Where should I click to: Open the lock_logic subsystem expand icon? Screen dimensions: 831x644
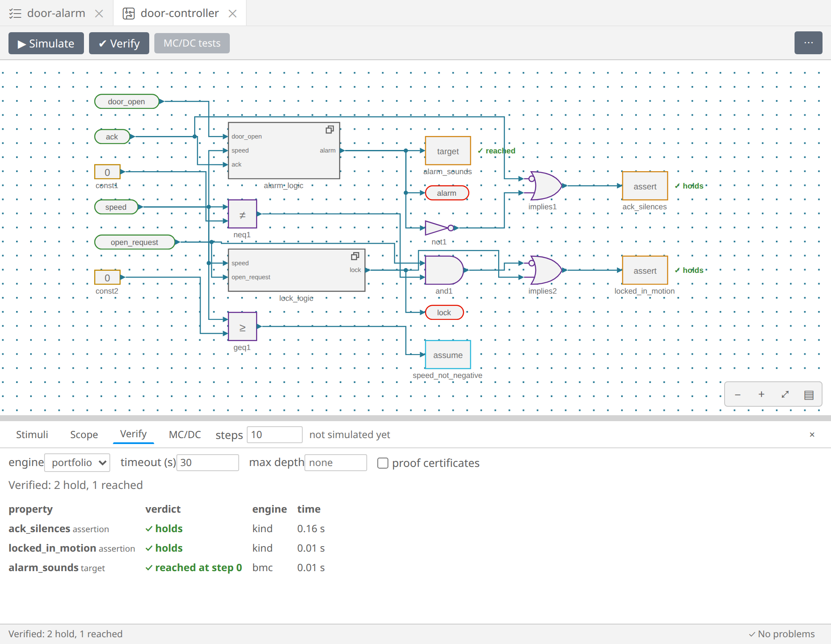click(355, 256)
